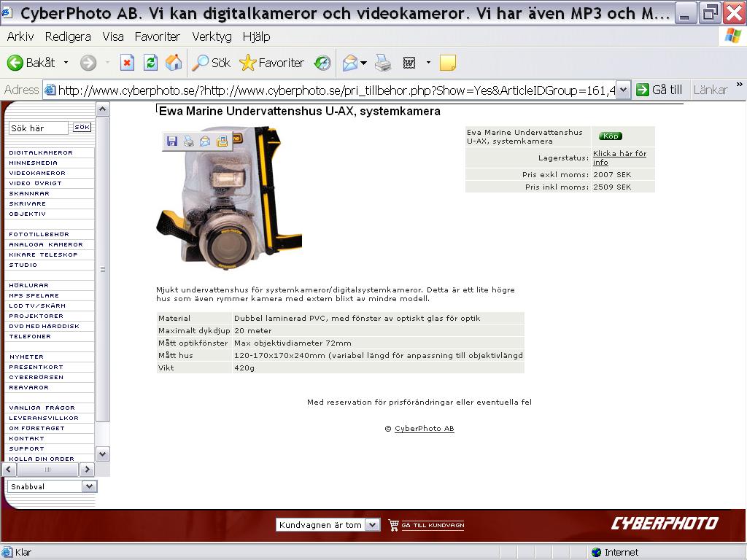Open the Visa menu
The height and width of the screenshot is (560, 747).
tap(113, 36)
